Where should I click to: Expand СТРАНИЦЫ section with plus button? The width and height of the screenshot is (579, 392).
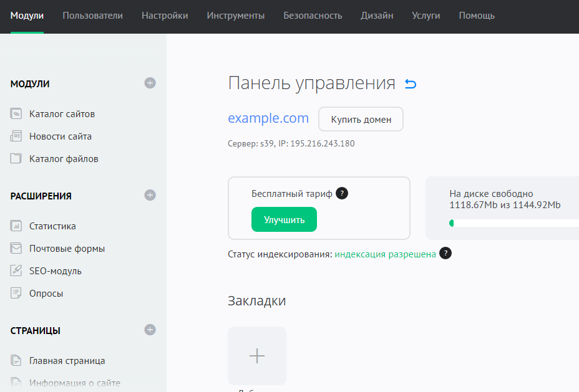click(x=150, y=330)
